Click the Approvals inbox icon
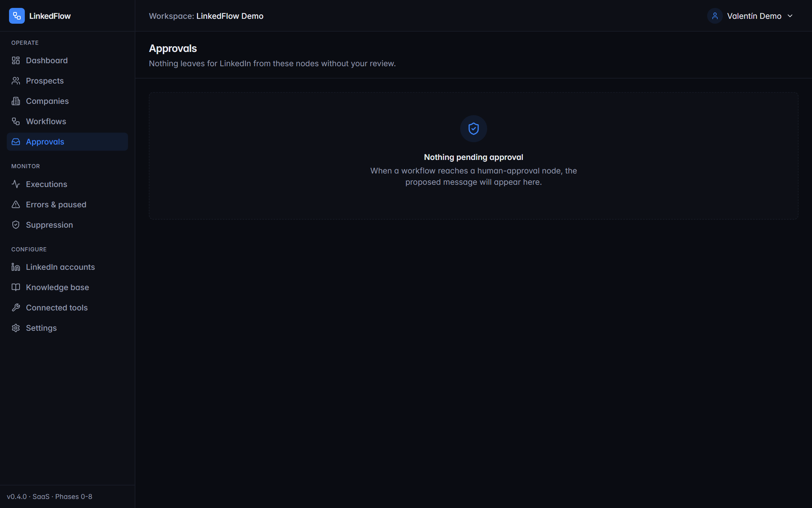 tap(16, 142)
